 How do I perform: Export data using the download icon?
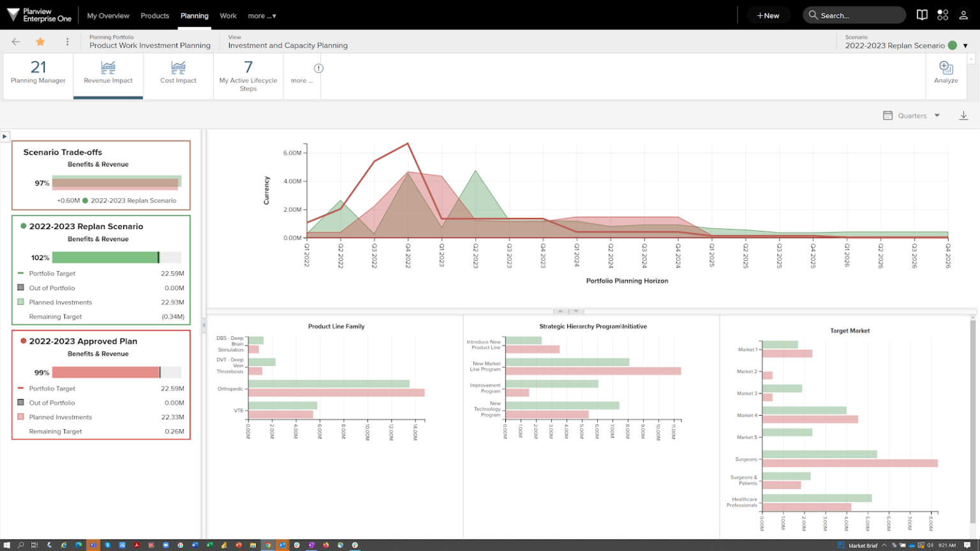(x=964, y=115)
